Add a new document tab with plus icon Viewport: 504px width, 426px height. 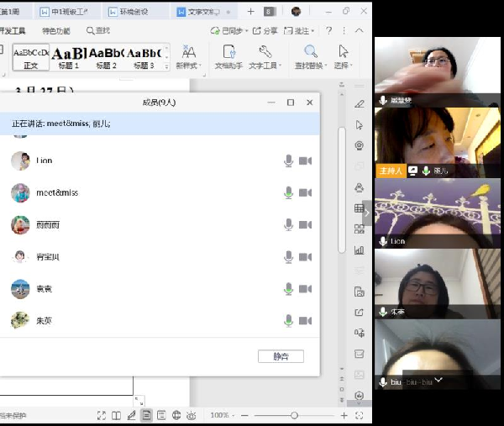coord(250,12)
